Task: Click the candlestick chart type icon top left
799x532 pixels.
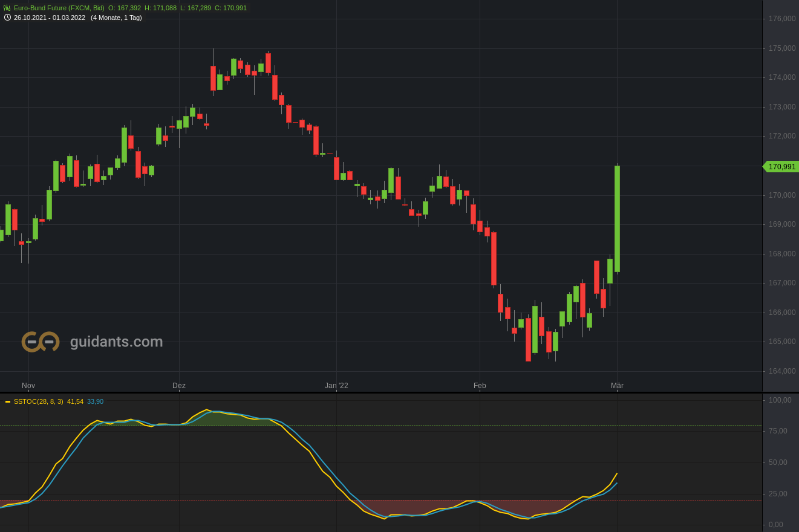Action: coord(6,8)
